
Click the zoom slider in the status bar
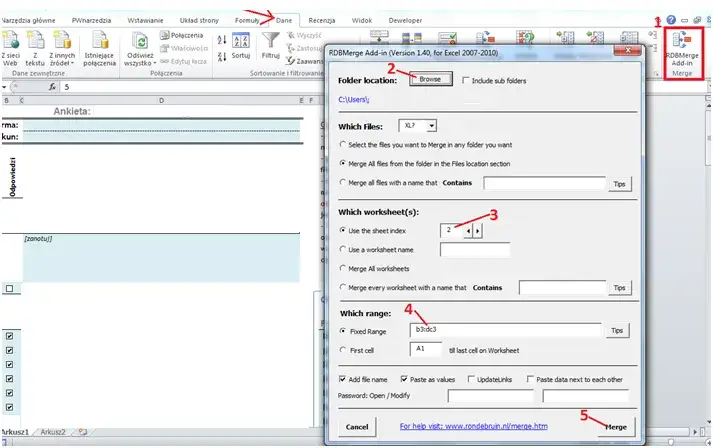690,440
